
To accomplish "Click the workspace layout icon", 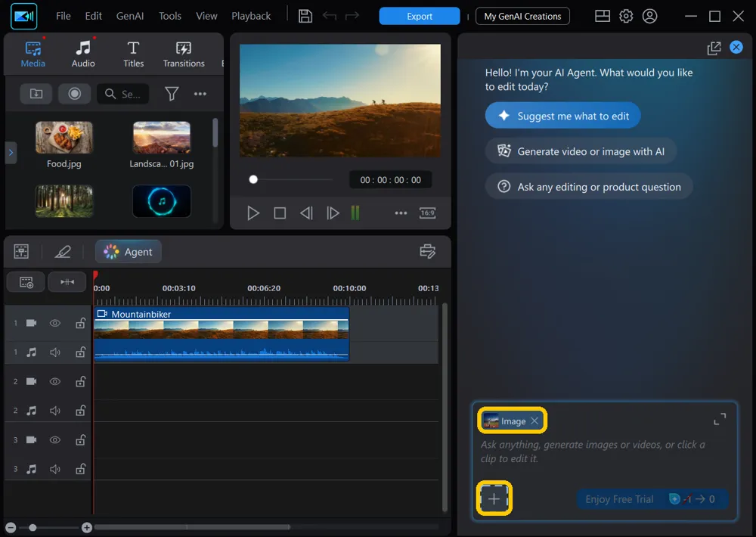I will pyautogui.click(x=603, y=16).
